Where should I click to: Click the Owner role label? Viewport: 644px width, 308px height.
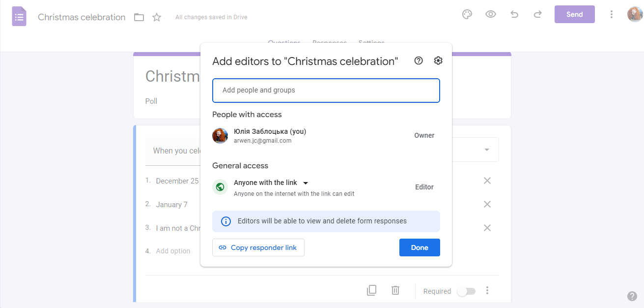tap(424, 135)
